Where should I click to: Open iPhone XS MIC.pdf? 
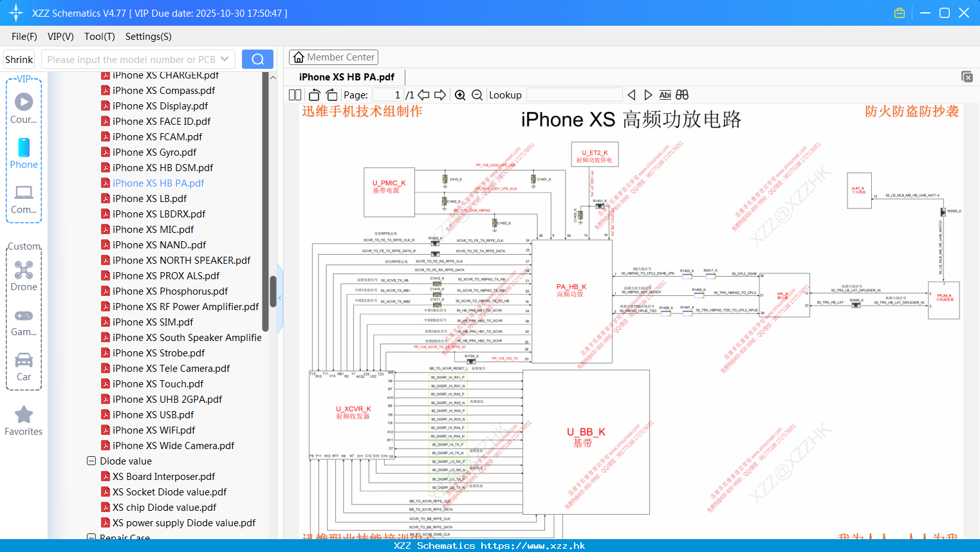pyautogui.click(x=153, y=229)
